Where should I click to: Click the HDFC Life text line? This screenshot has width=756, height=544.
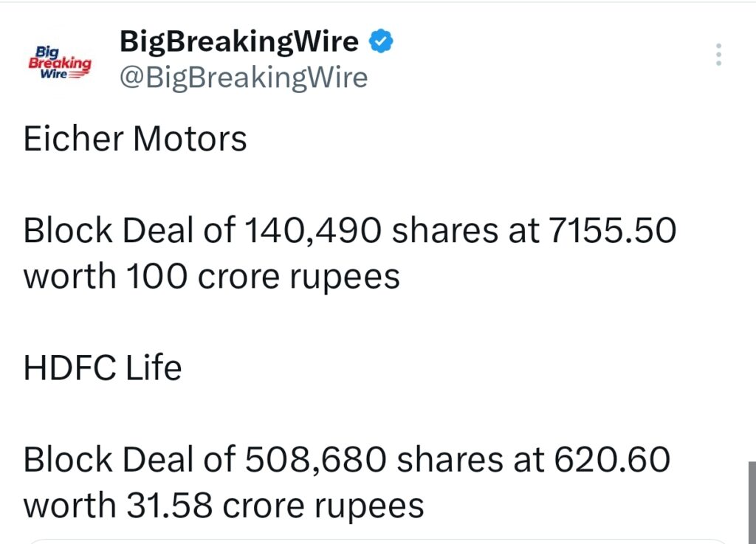tap(103, 368)
